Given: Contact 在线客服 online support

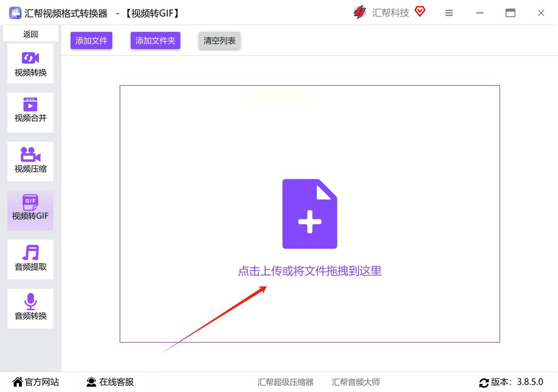Looking at the screenshot, I should click(x=110, y=382).
